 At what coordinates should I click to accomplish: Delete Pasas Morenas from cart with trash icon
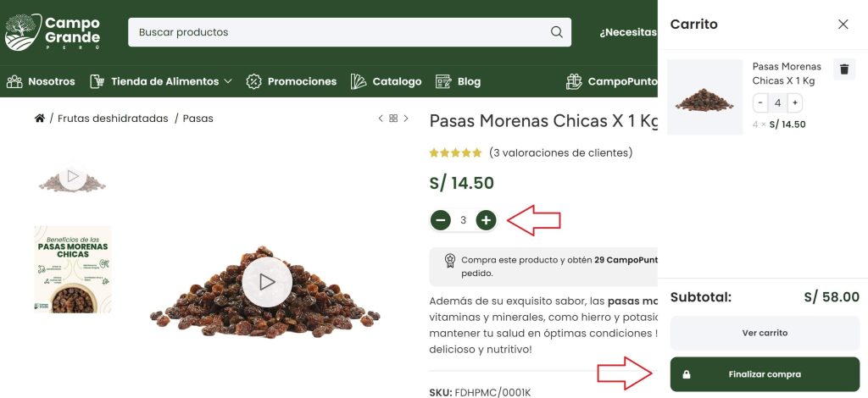point(843,69)
